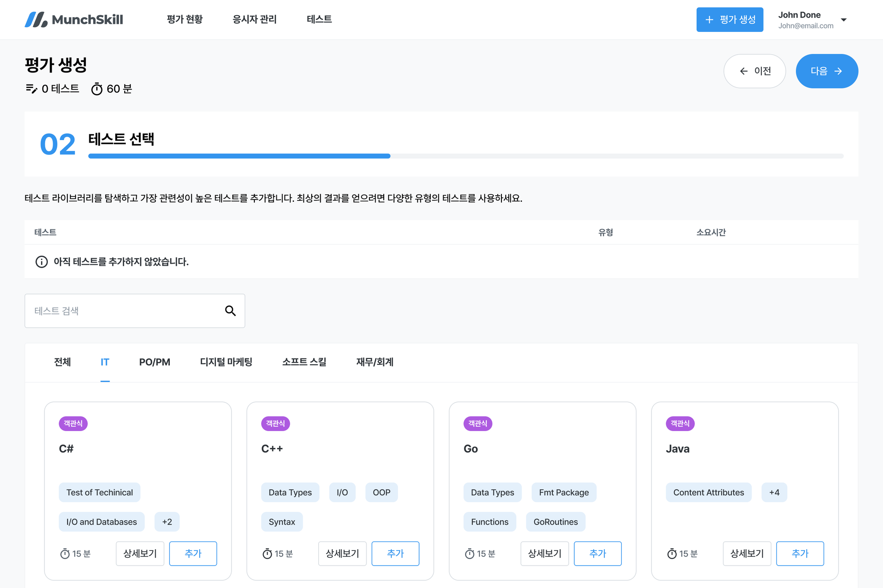Click the 이전 back button

755,71
